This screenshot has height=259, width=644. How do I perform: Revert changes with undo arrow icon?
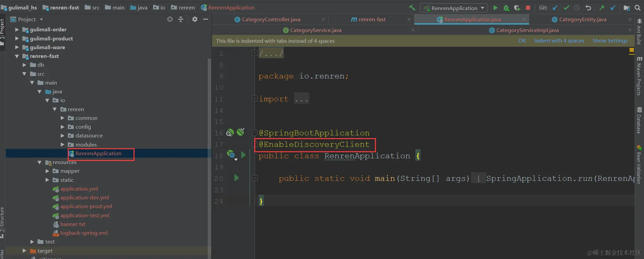pos(588,8)
